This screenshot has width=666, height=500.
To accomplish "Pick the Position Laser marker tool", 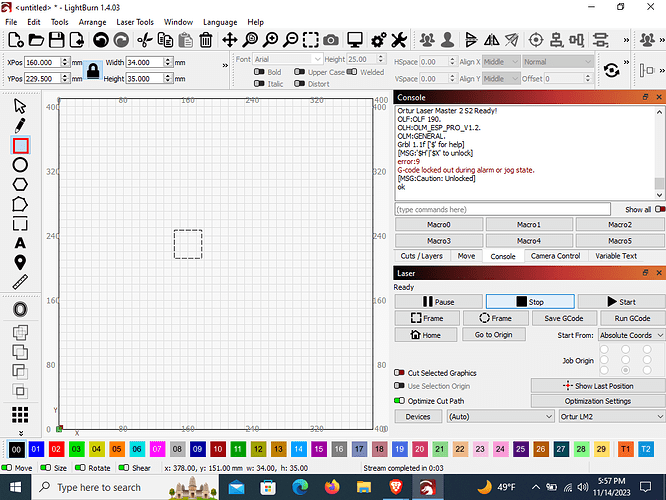I will tap(20, 262).
